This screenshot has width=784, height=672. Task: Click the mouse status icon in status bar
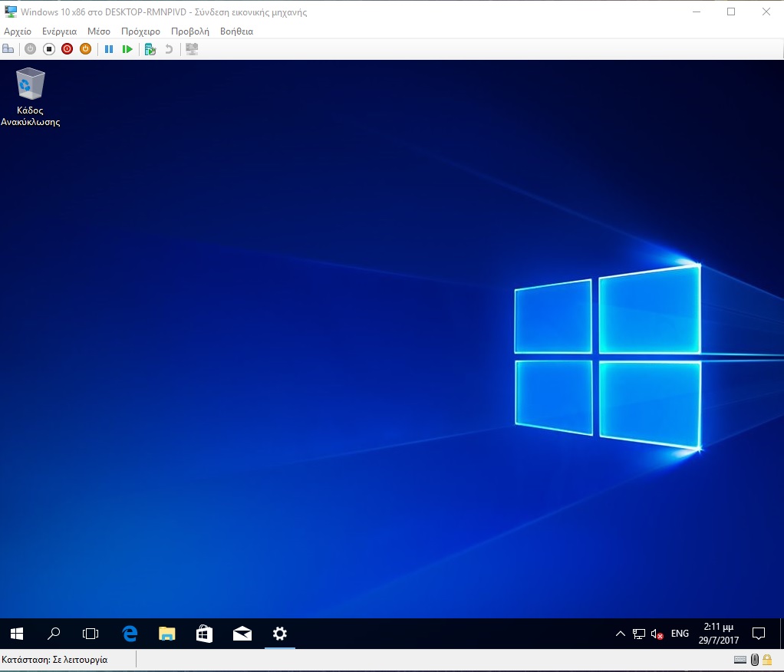tap(755, 660)
